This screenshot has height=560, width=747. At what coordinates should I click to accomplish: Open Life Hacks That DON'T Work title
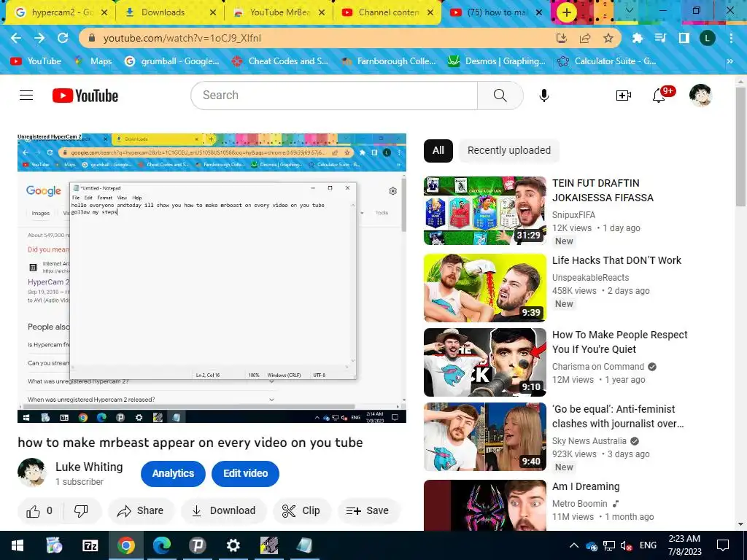[616, 260]
